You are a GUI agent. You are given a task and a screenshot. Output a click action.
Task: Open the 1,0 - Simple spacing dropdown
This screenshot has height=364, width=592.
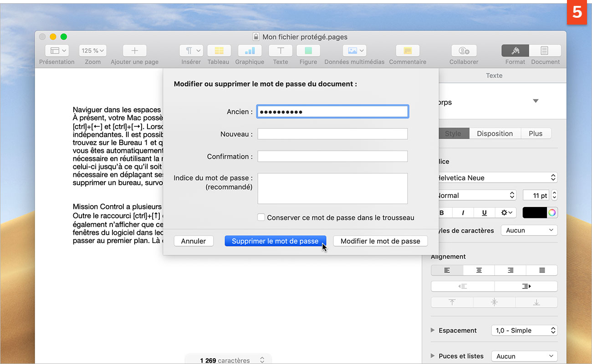[x=525, y=330]
